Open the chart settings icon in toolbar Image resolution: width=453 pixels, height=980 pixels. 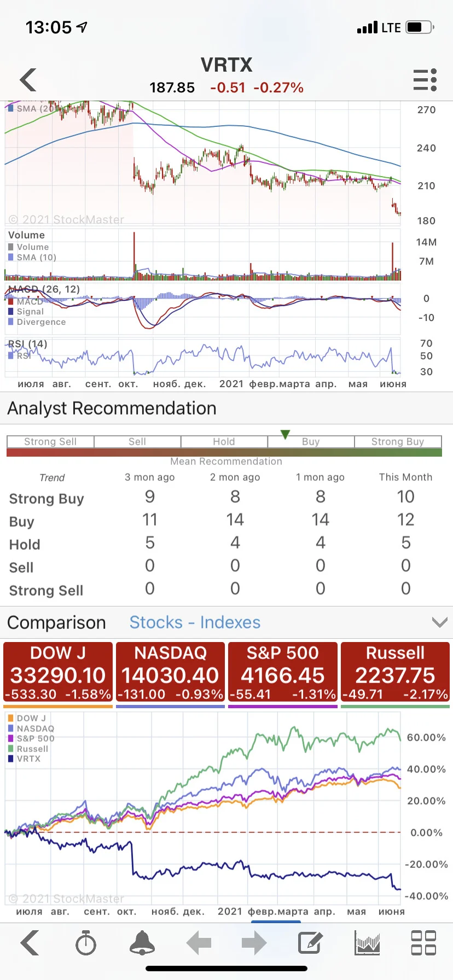[368, 943]
